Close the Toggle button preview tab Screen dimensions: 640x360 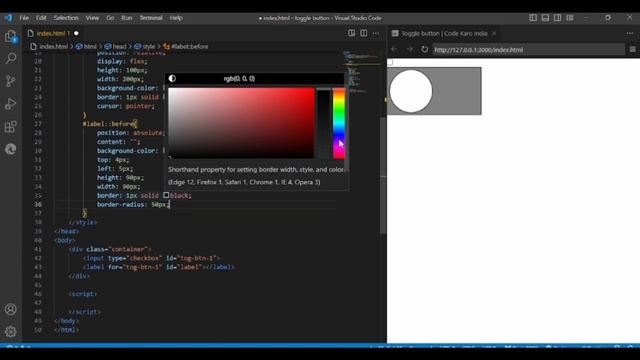(x=494, y=33)
